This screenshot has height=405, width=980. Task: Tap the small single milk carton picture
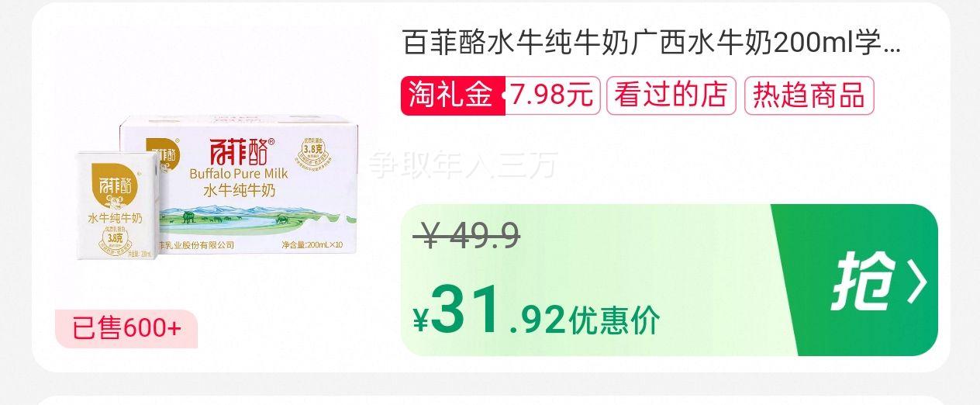point(117,206)
